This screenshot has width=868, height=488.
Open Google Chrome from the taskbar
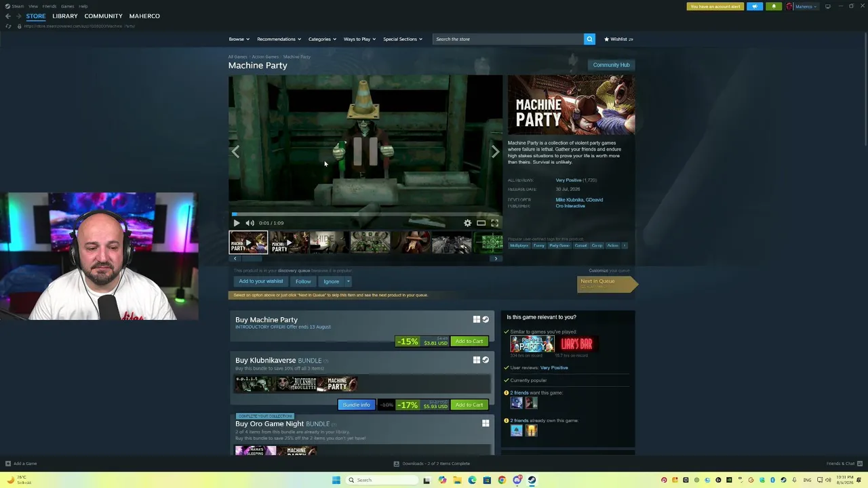pyautogui.click(x=502, y=480)
